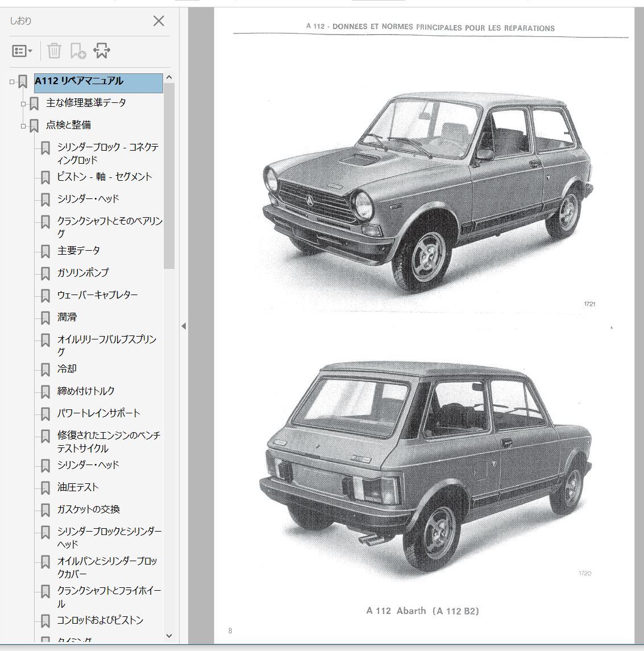The image size is (644, 651).
Task: Open bookmark クランクシャフトとフライホイール
Action: (x=109, y=597)
